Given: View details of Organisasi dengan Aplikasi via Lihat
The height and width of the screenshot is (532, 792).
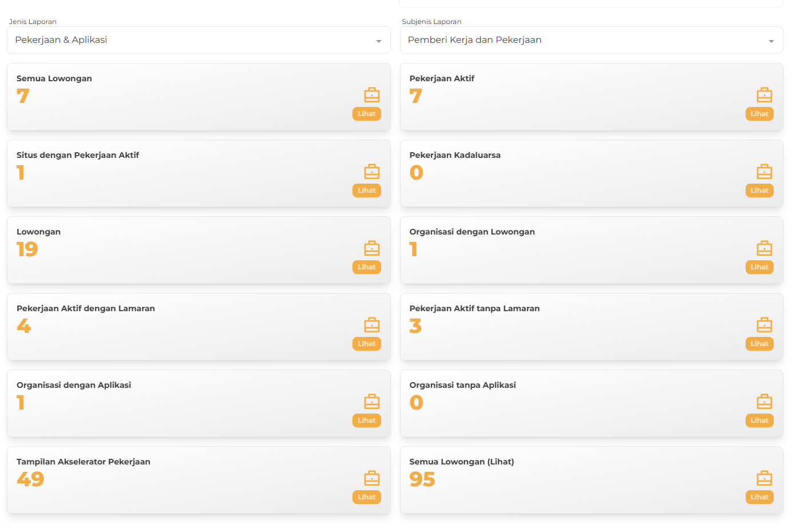Looking at the screenshot, I should coord(367,420).
